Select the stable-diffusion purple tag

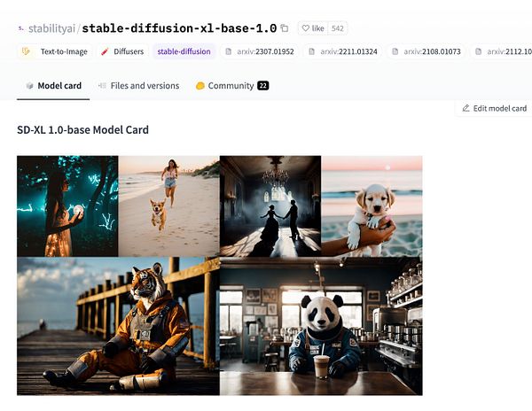[184, 51]
